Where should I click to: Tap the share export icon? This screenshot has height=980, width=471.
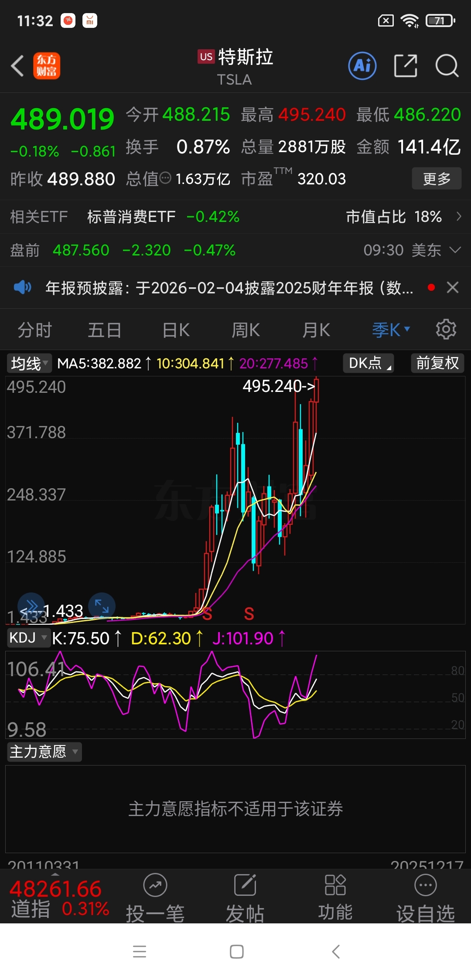coord(406,66)
